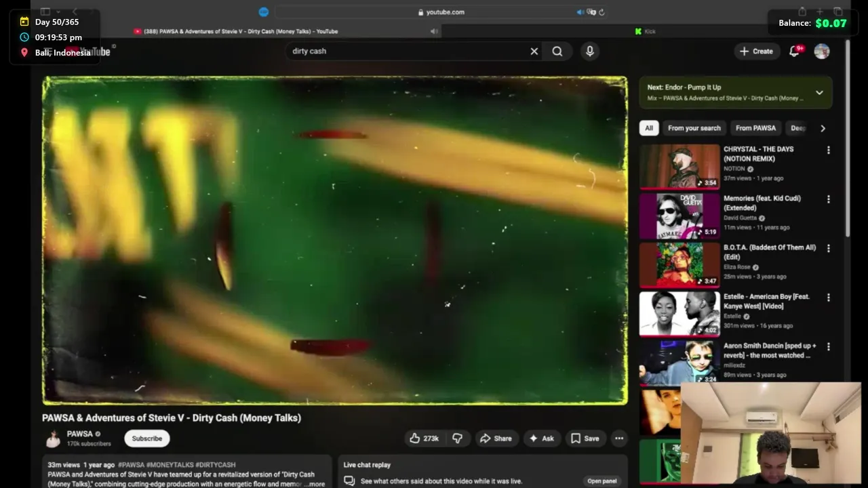Click the Create button

tap(756, 52)
